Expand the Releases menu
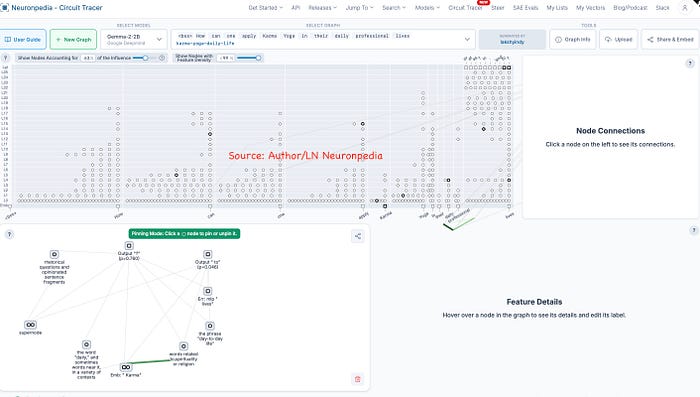 322,8
